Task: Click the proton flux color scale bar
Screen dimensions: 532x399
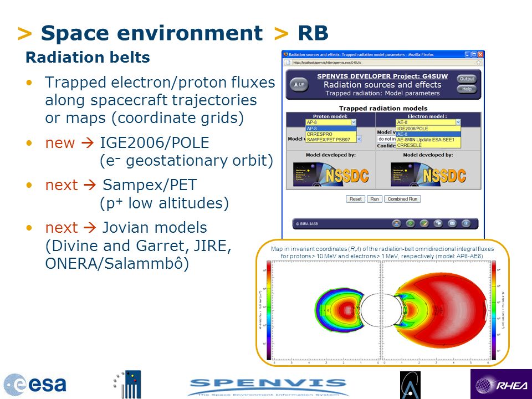Action: [x=269, y=310]
